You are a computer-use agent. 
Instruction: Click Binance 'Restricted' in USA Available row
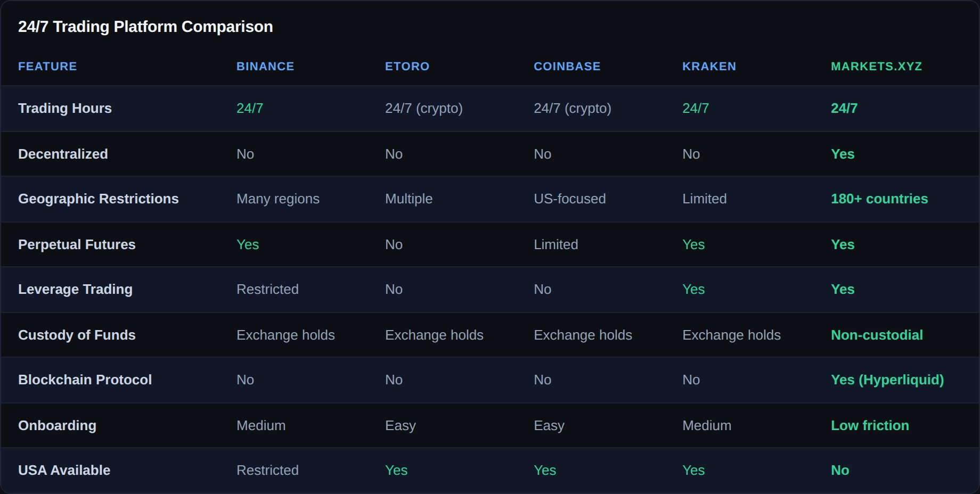click(267, 470)
